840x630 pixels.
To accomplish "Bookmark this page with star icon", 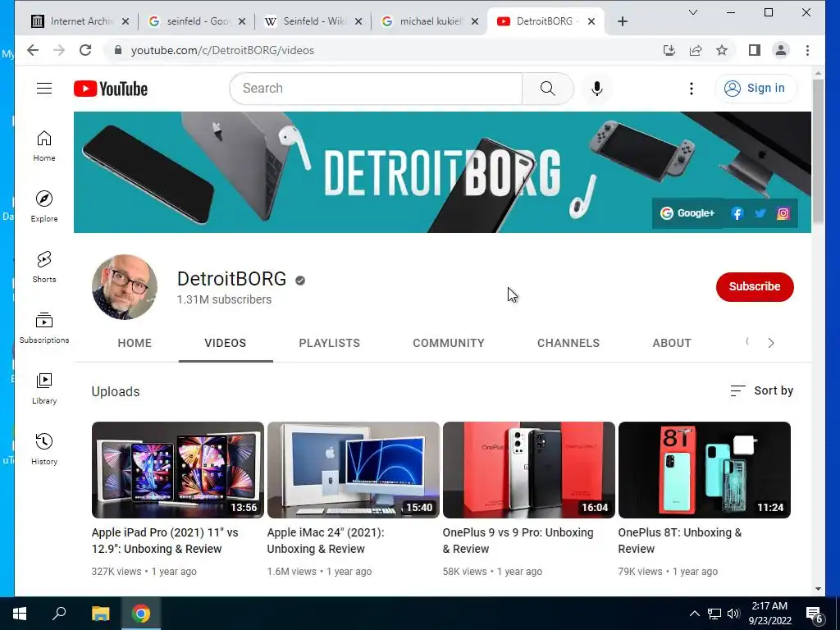I will tap(722, 50).
